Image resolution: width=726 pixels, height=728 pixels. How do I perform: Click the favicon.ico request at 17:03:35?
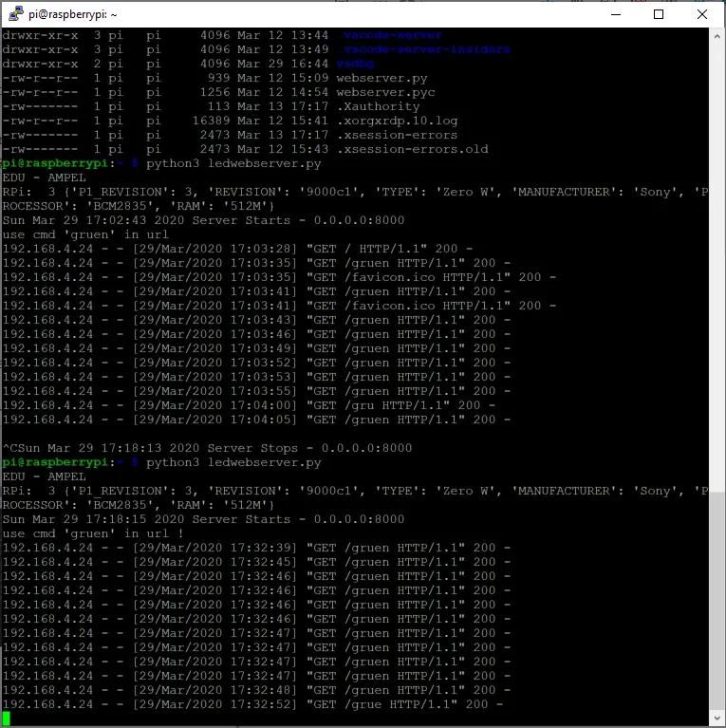(279, 277)
